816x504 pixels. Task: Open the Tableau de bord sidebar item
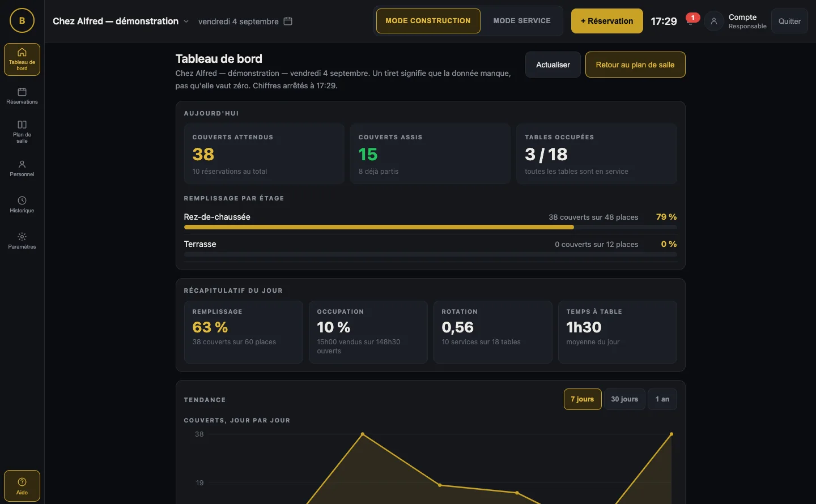[22, 59]
